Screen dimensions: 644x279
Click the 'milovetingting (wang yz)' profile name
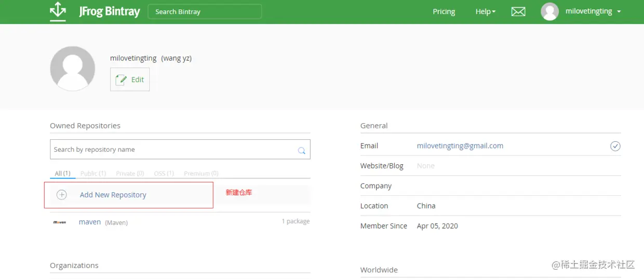151,58
